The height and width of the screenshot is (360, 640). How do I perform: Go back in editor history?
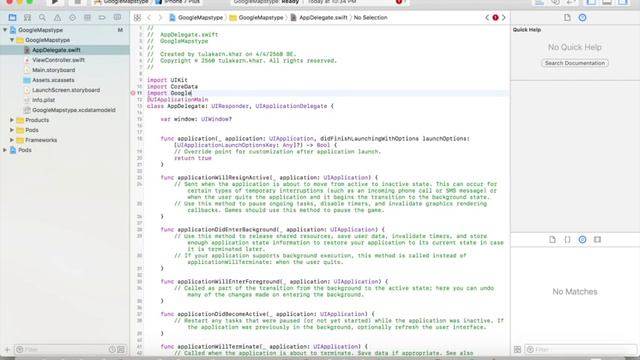point(149,18)
